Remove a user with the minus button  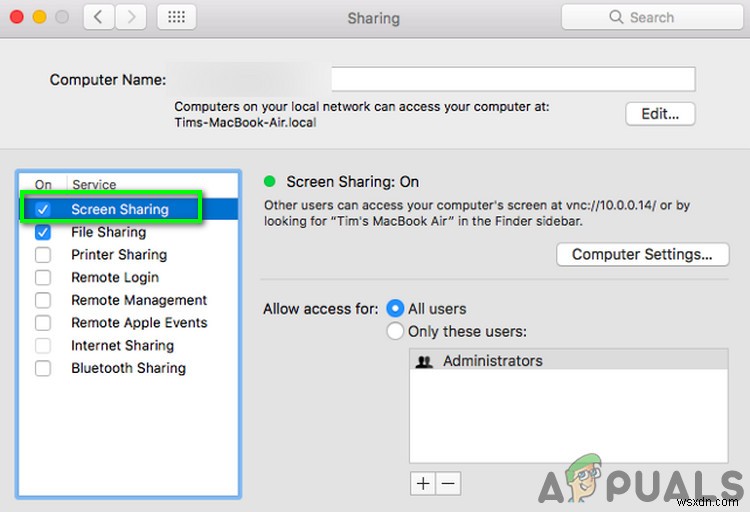448,483
